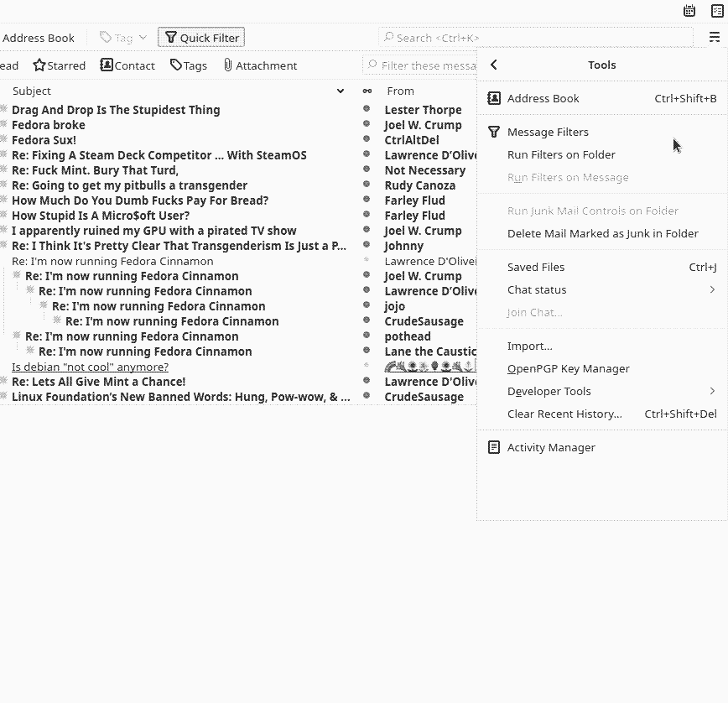Open the calendar icon in top bar
This screenshot has width=728, height=703.
click(689, 11)
